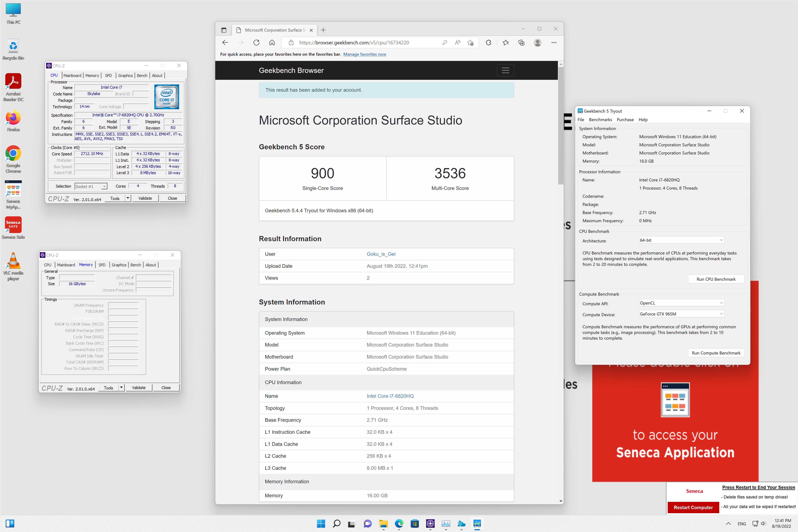Click Run CPU Benchmark button
The height and width of the screenshot is (532, 798).
click(x=716, y=279)
